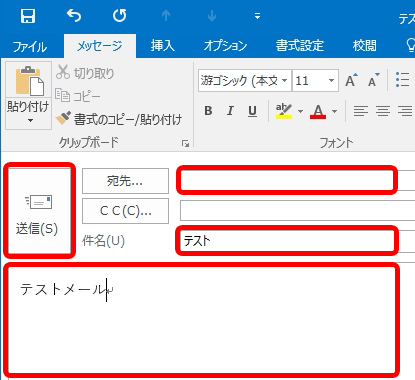Screen dimensions: 415x380
Task: Click the 件名 subject field containing テスト
Action: (x=287, y=241)
